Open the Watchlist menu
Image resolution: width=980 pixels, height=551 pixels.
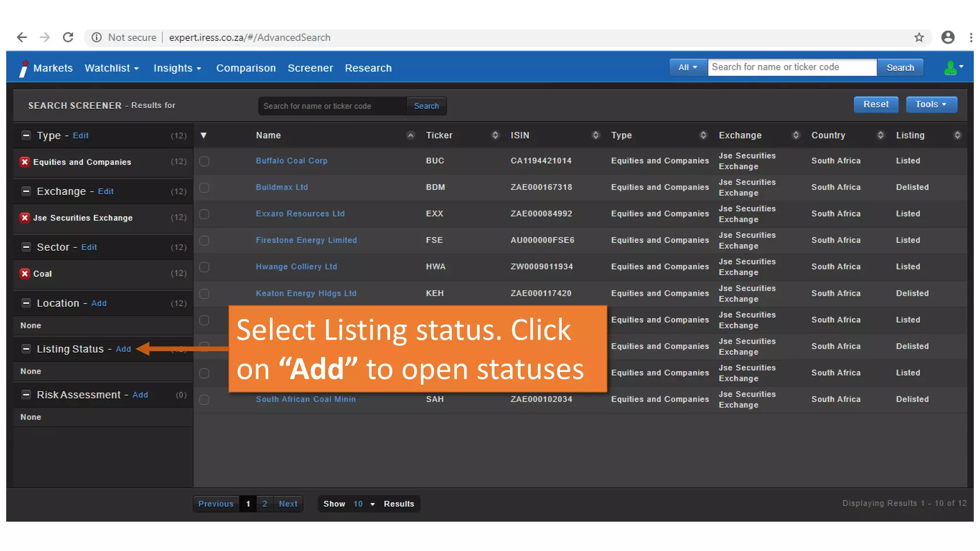pos(112,68)
